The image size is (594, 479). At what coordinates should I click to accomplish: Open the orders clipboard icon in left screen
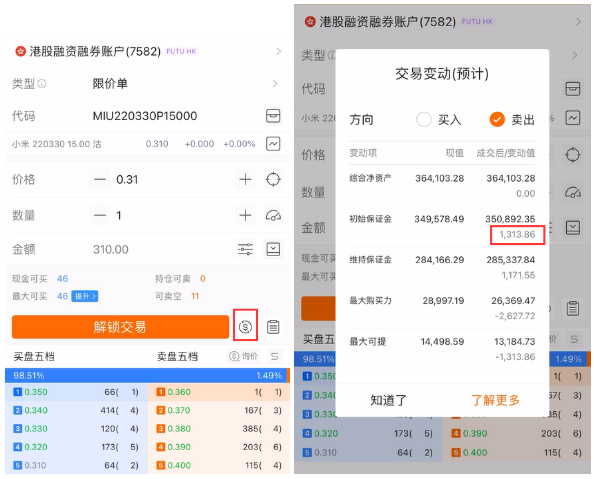[273, 327]
